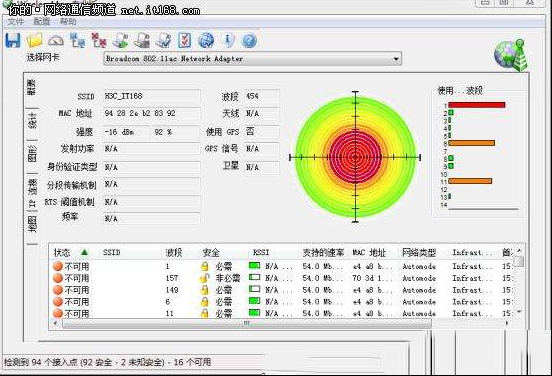Sort list by 状态 column header arrow

tap(84, 252)
